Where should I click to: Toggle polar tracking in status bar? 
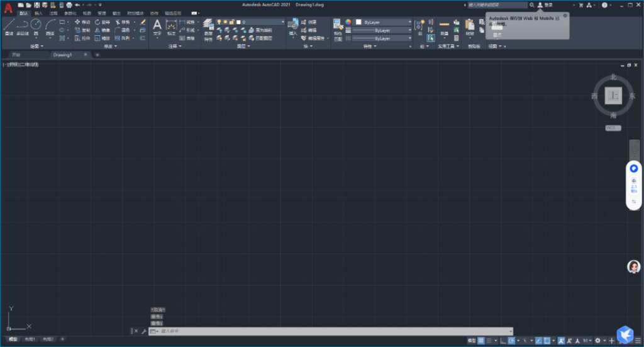(511, 341)
